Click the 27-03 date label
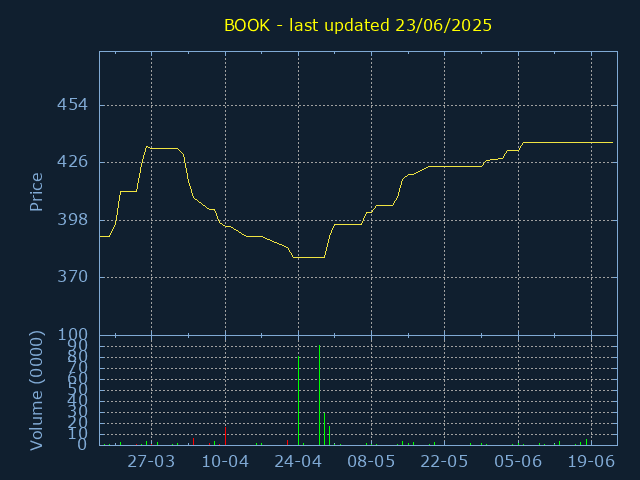Viewport: 640px width, 480px height. [x=151, y=462]
